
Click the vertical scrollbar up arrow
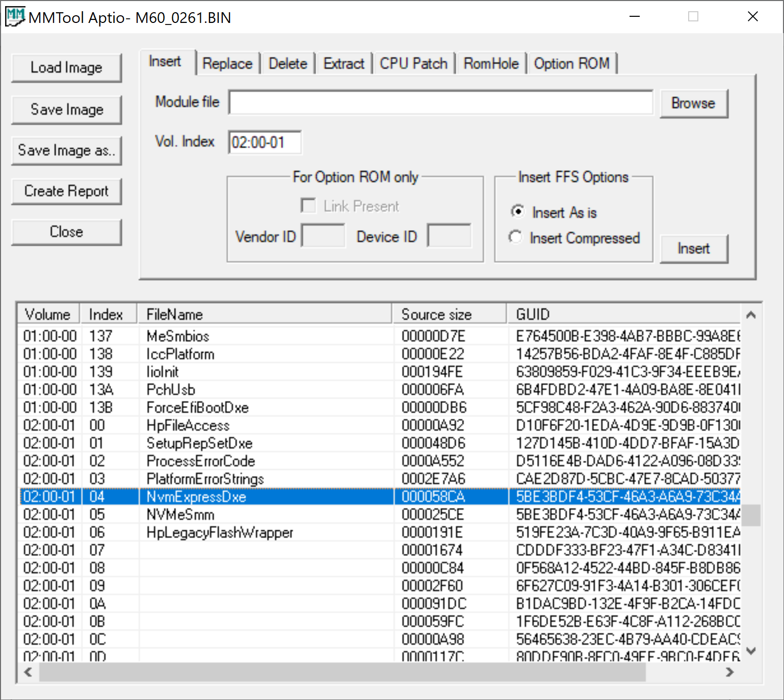pos(750,315)
